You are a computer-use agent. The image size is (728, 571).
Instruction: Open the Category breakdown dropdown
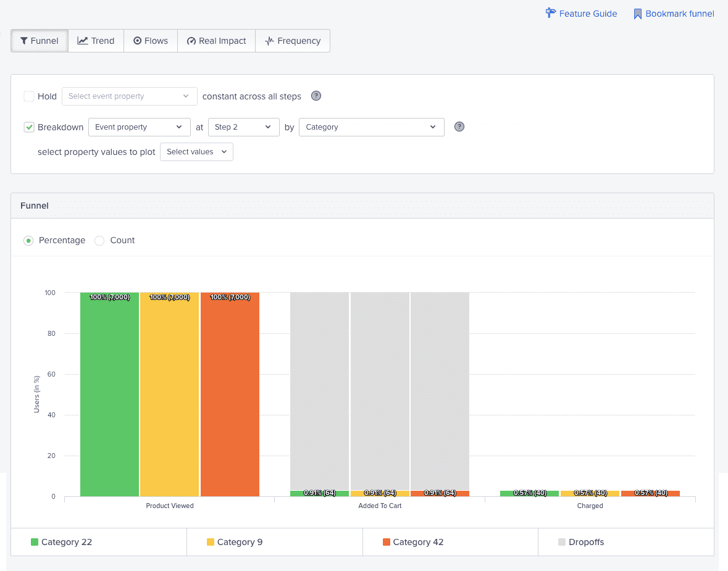(371, 127)
